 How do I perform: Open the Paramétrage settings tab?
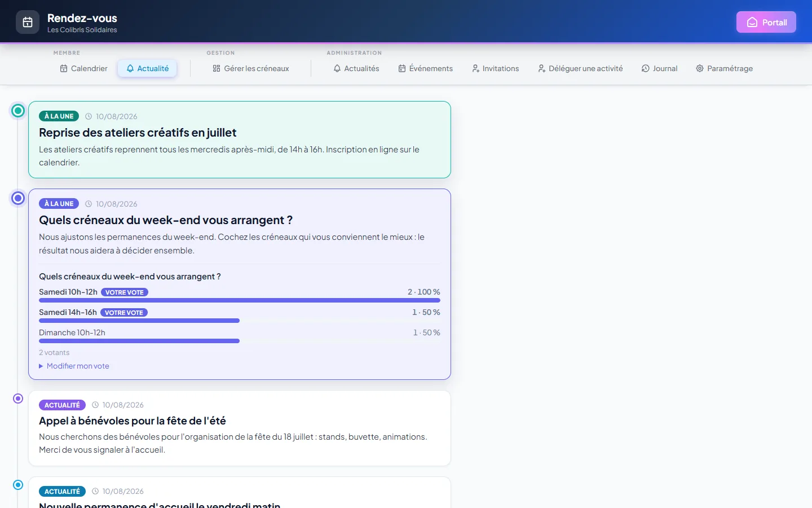click(725, 68)
